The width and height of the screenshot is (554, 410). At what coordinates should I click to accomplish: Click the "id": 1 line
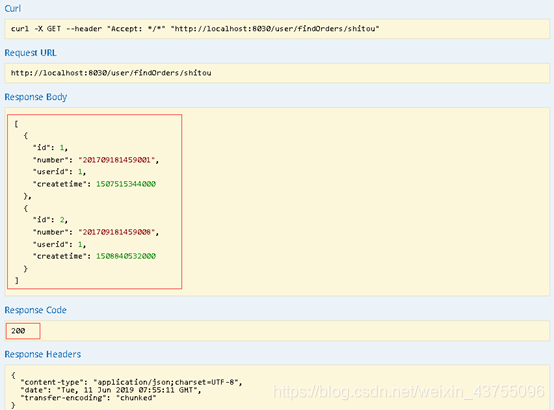[50, 147]
